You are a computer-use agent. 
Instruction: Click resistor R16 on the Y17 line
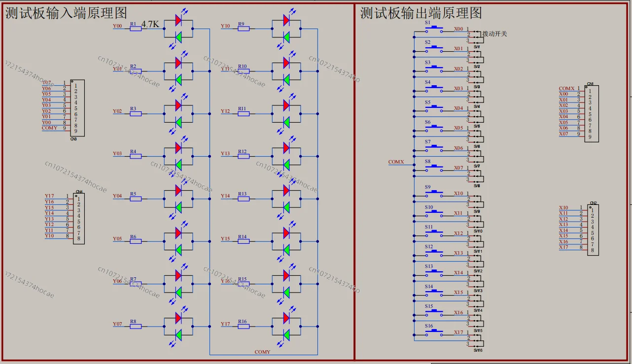coord(244,327)
